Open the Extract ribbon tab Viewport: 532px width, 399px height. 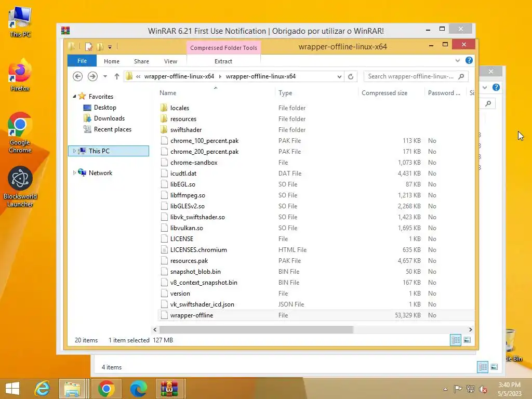(223, 61)
